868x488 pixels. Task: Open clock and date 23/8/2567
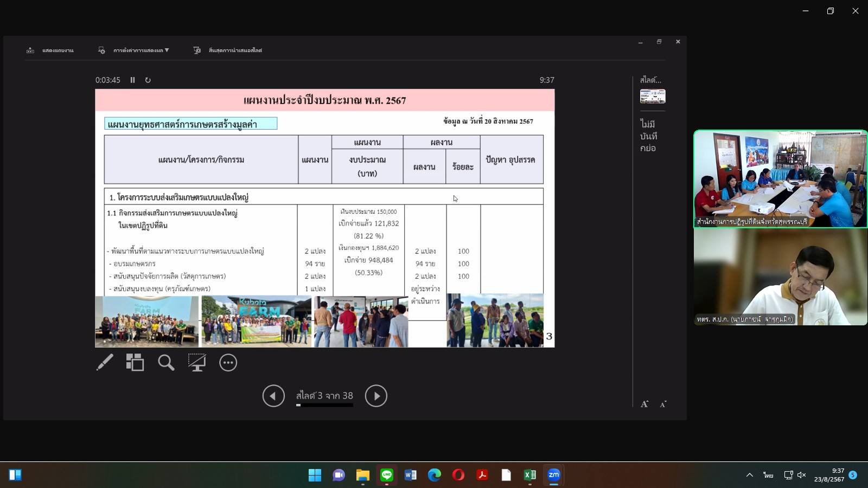point(829,475)
